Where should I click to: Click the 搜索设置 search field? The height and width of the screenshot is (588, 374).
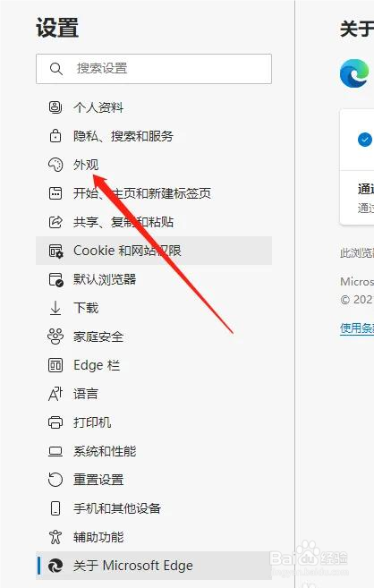154,69
